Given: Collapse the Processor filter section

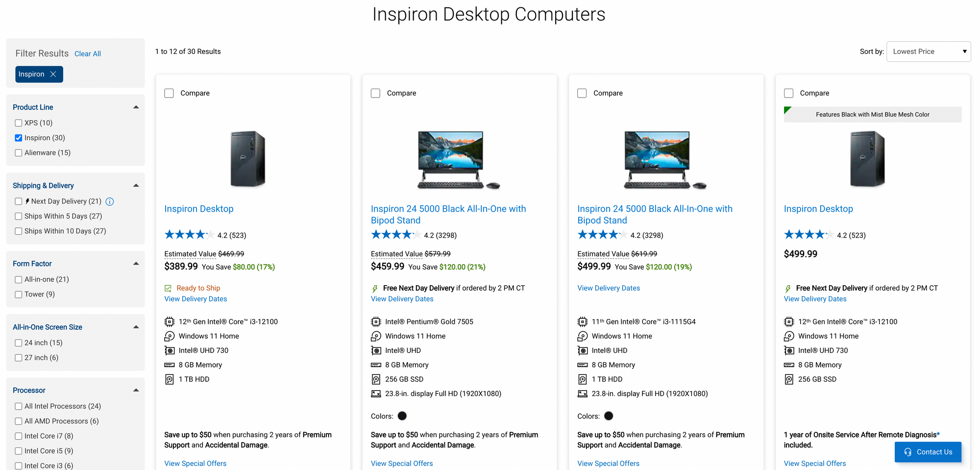Looking at the screenshot, I should pyautogui.click(x=136, y=390).
